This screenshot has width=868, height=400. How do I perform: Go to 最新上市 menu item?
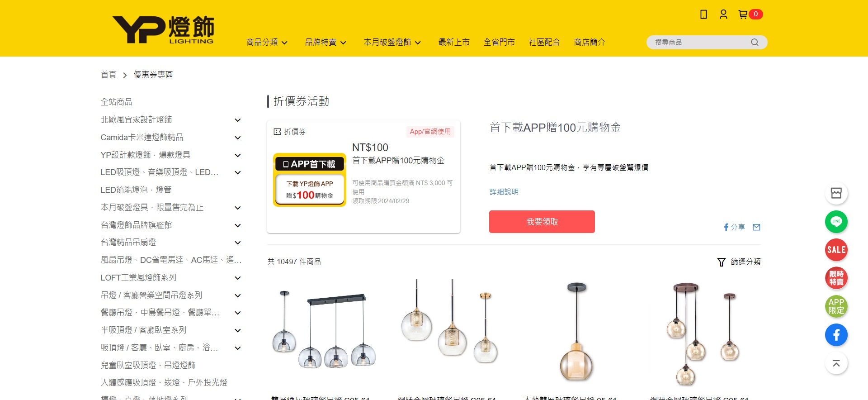point(454,42)
